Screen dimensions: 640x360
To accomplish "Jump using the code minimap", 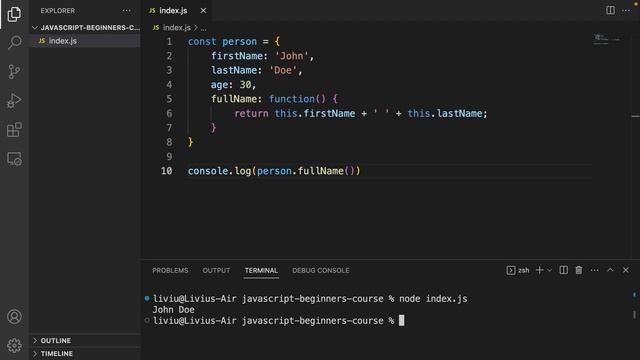I will pyautogui.click(x=607, y=40).
